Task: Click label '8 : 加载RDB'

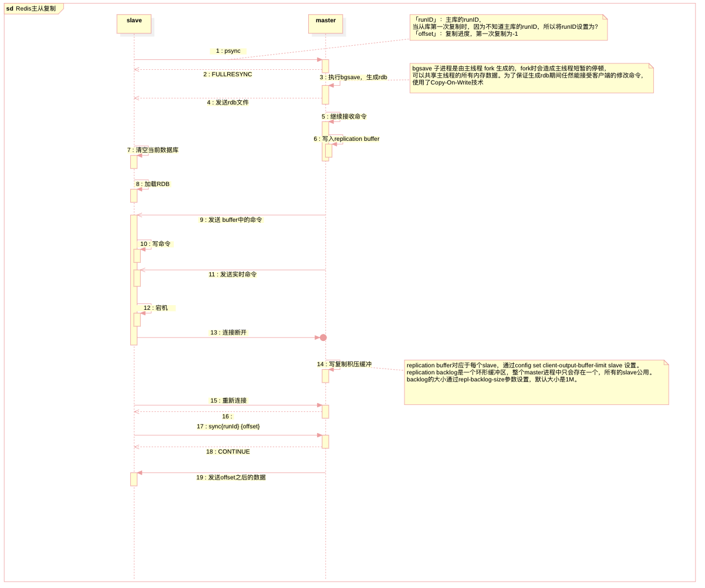Action: tap(153, 184)
